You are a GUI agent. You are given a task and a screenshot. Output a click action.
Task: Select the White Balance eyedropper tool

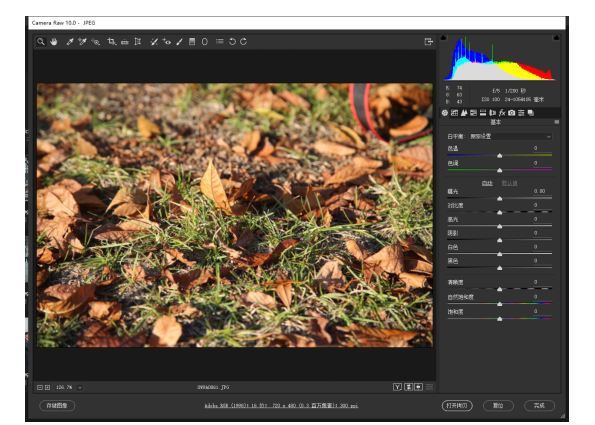coord(70,41)
